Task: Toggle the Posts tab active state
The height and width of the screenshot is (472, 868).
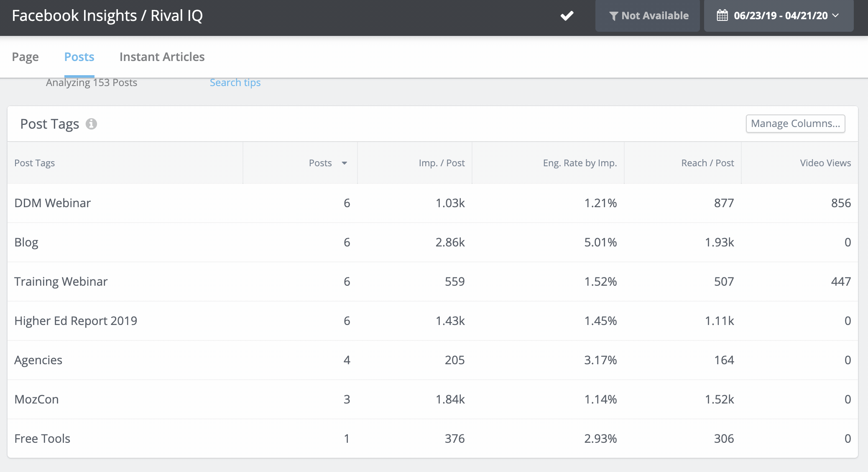Action: pos(79,56)
